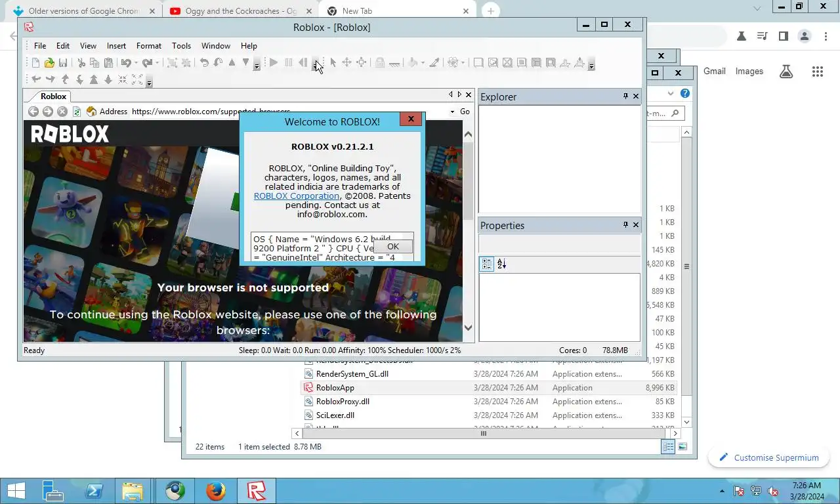This screenshot has height=504, width=840.
Task: Click the Undo arrow icon
Action: 125,63
